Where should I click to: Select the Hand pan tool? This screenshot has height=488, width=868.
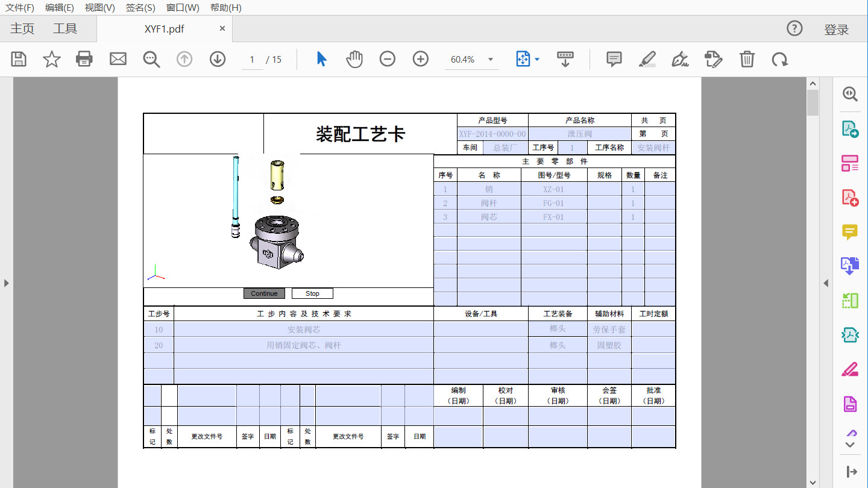tap(354, 59)
